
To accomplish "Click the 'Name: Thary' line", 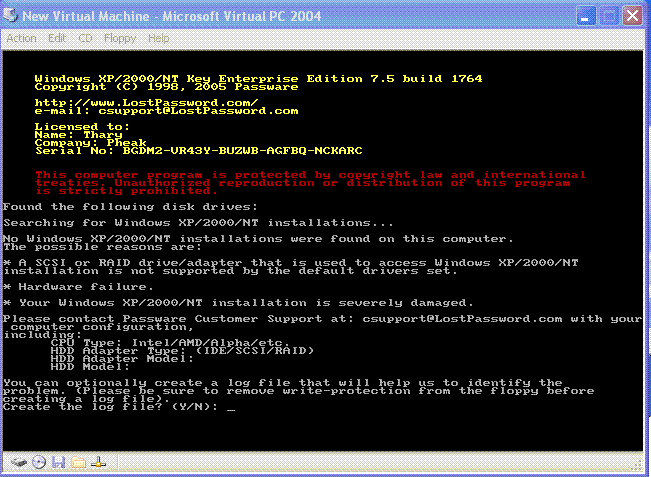I will tap(78, 135).
